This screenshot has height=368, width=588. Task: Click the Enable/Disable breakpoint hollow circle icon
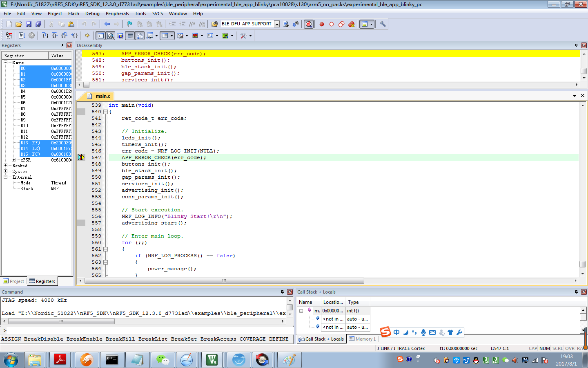click(332, 24)
